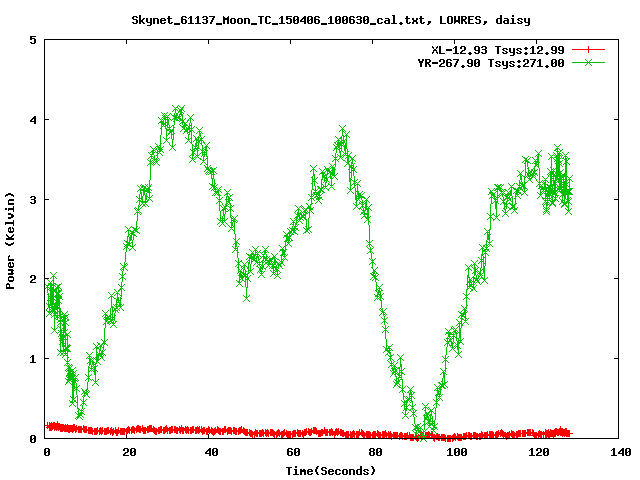Image resolution: width=640 pixels, height=480 pixels.
Task: Click the 80 tick label on x-axis
Action: tap(375, 452)
